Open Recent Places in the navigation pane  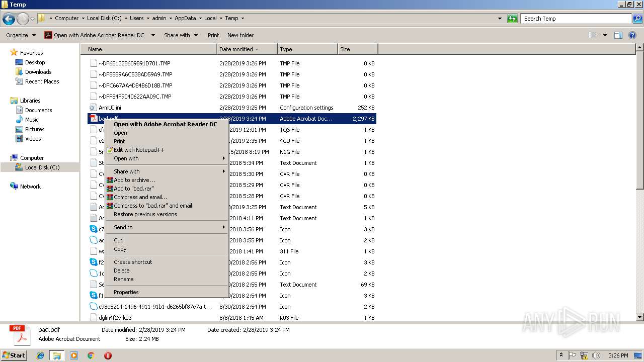click(x=42, y=81)
